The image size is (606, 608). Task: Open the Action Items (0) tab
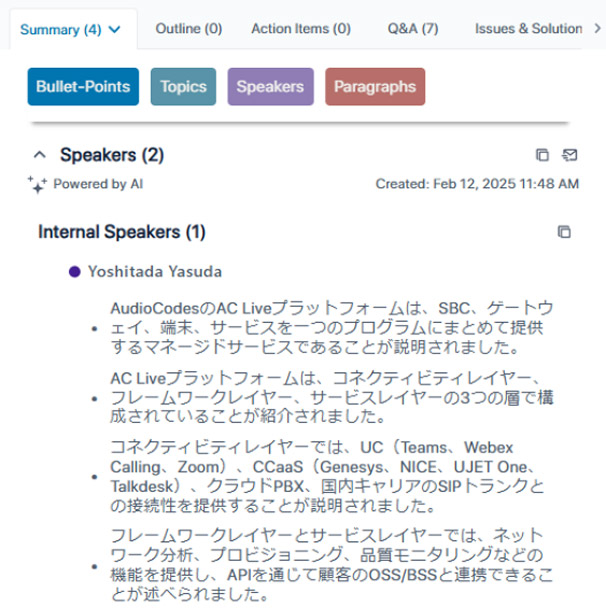point(301,29)
